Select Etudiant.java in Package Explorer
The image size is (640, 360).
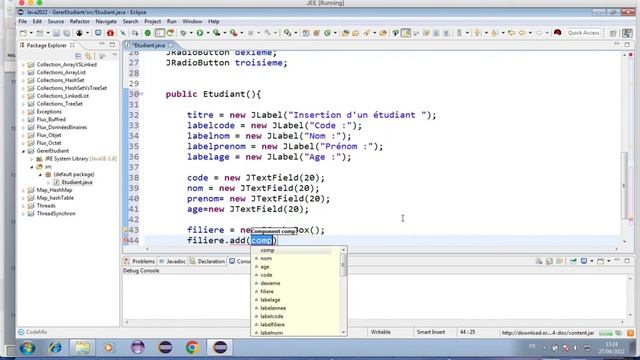click(x=77, y=182)
